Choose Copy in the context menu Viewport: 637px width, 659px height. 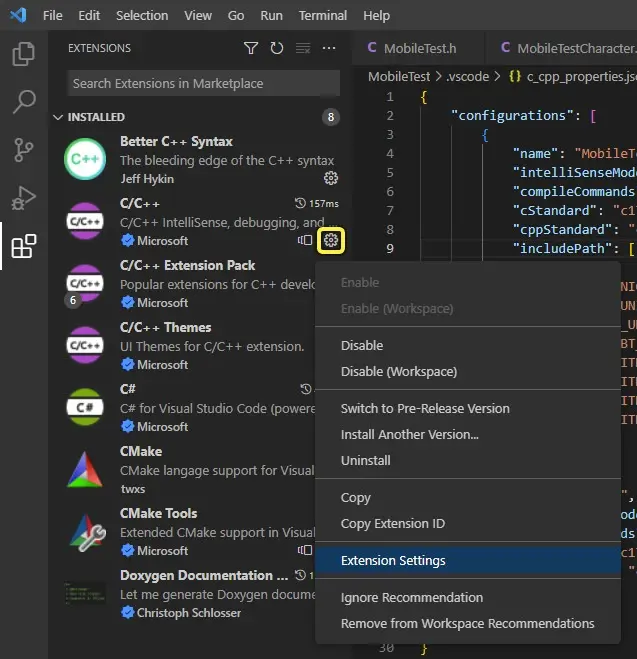(468, 498)
